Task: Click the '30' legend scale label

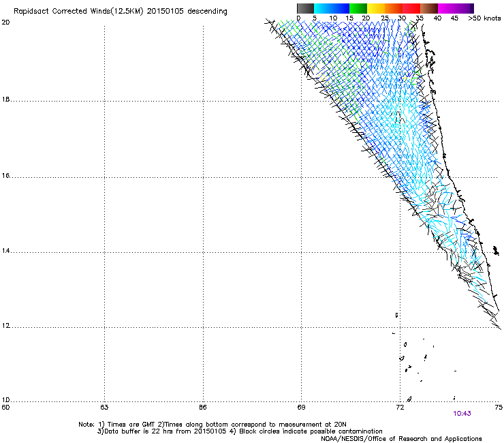Action: pyautogui.click(x=402, y=18)
